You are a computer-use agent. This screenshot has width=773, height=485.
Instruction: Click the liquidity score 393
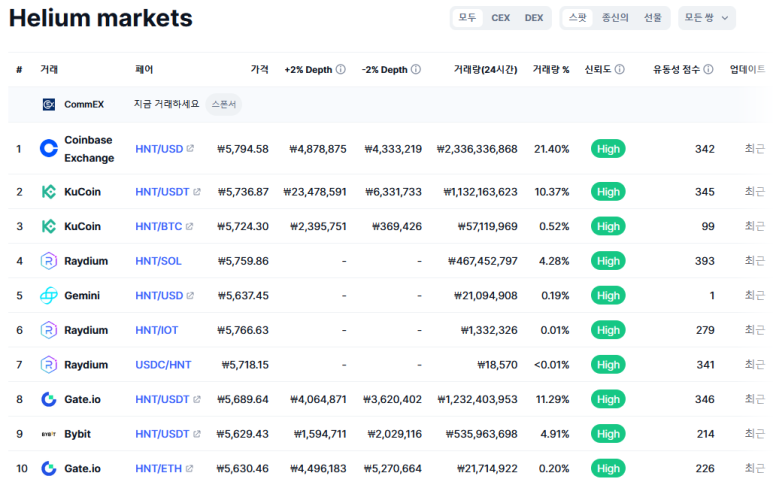click(x=705, y=261)
